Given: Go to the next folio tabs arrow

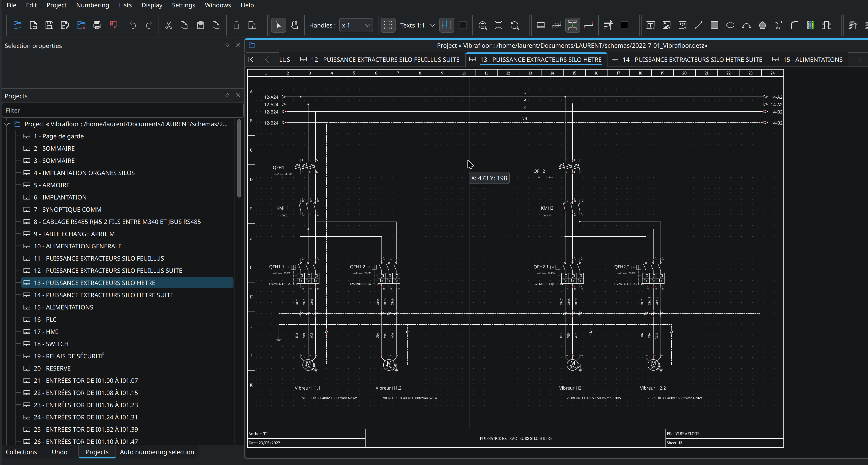Looking at the screenshot, I should click(859, 60).
